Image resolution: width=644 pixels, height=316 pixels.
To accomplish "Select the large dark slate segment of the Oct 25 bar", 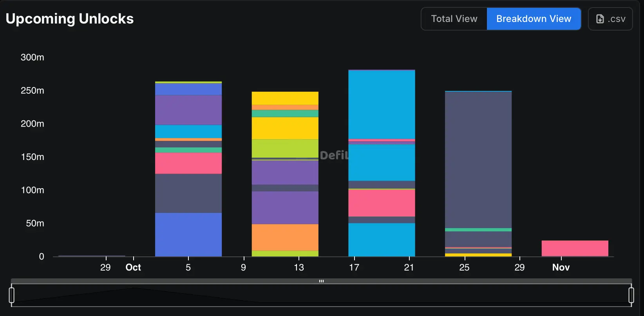I will (478, 160).
